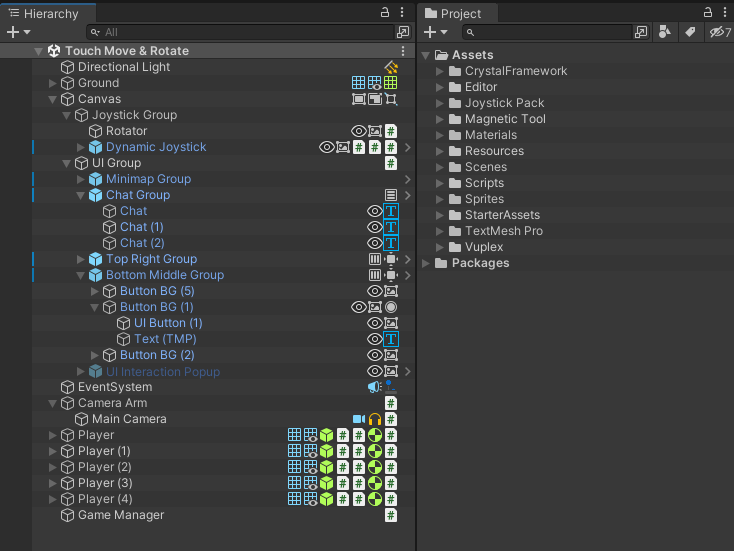This screenshot has height=551, width=734.
Task: Click the content size fitter icon on Bottom Middle Group
Action: pyautogui.click(x=391, y=275)
